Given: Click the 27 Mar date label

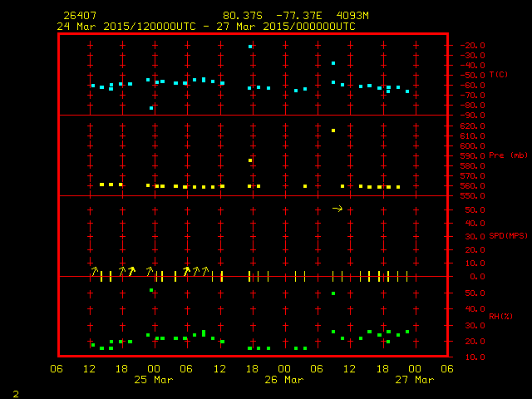Looking at the screenshot, I should 413,380.
